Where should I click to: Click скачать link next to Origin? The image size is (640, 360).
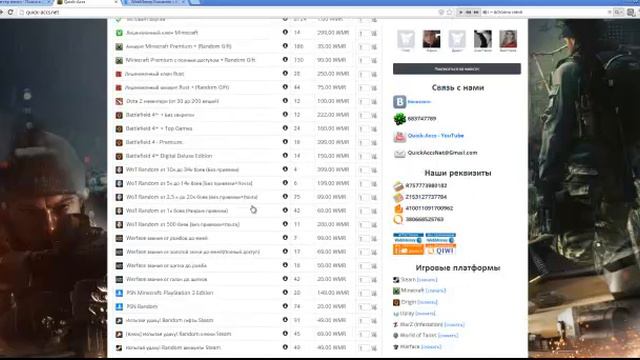pos(427,302)
